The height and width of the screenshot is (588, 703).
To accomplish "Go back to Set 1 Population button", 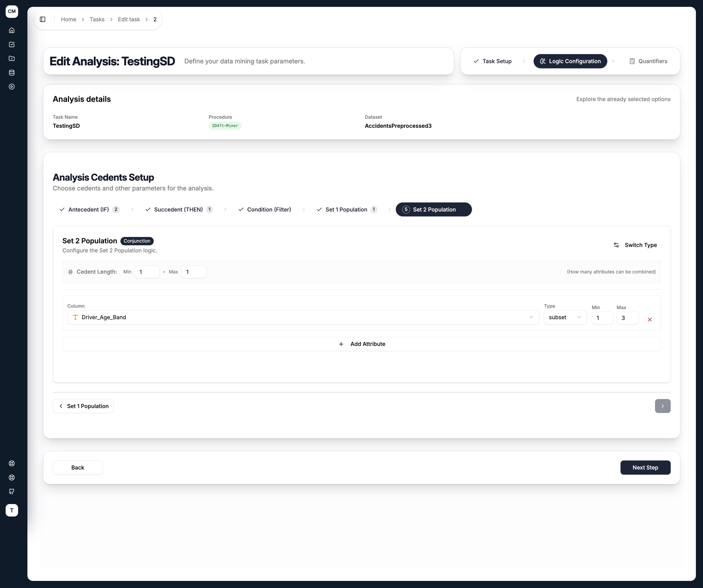I will [x=83, y=406].
